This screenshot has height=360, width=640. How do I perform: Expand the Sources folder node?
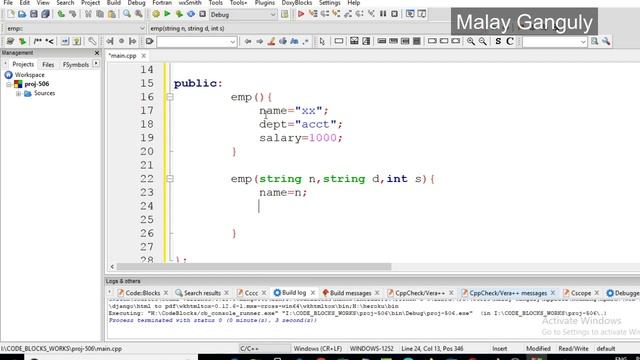pos(18,93)
